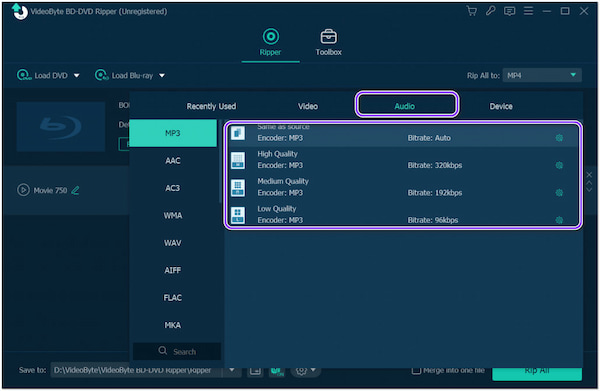Open the Toolbox tab

[328, 42]
